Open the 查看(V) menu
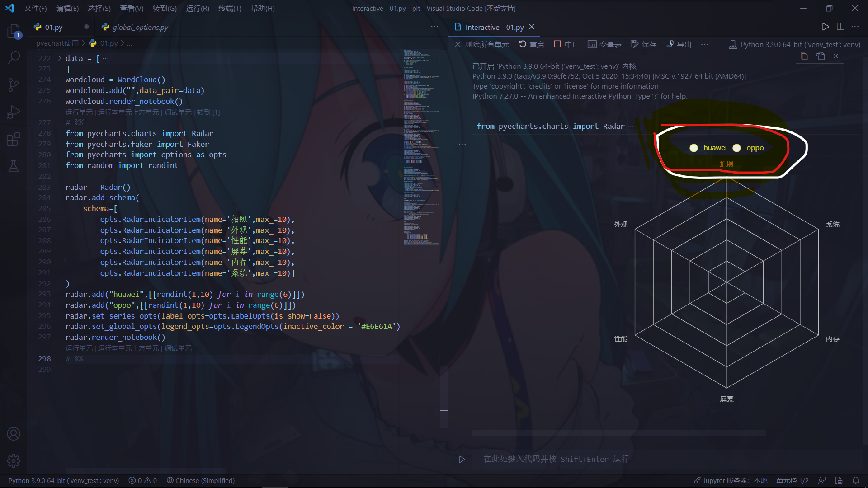The width and height of the screenshot is (868, 488). point(132,8)
